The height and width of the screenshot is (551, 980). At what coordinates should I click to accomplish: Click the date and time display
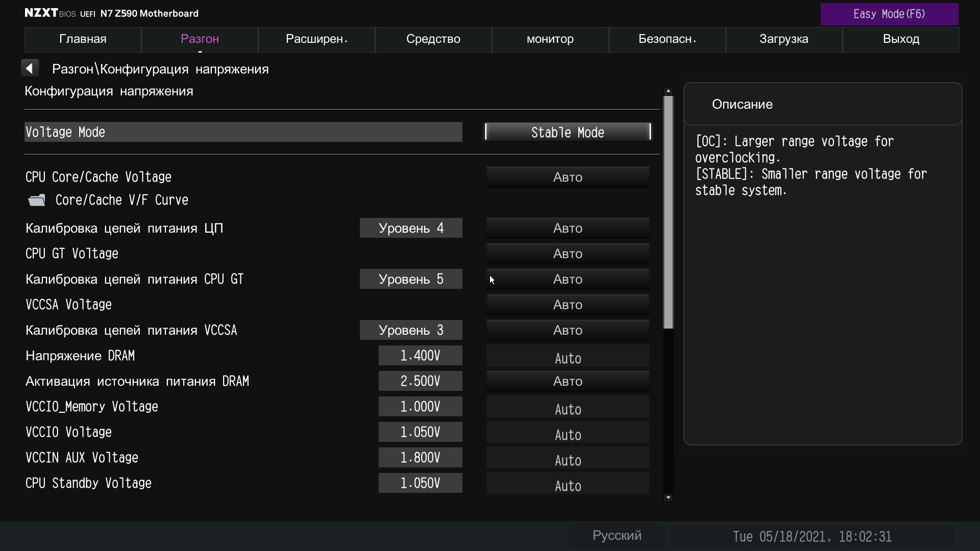click(x=812, y=537)
